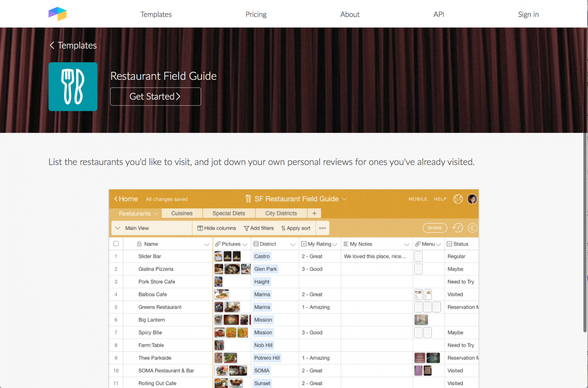
Task: Click the globe icon in the base header
Action: [458, 199]
